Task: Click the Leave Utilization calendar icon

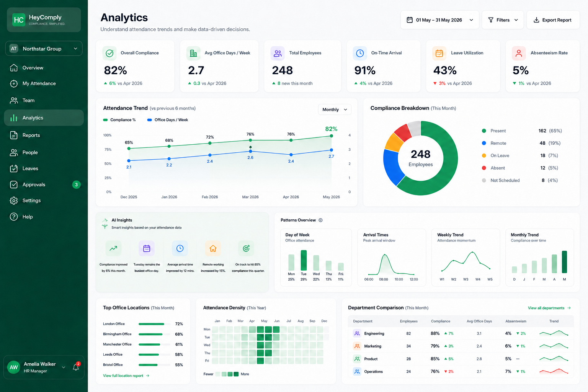Action: pyautogui.click(x=439, y=53)
